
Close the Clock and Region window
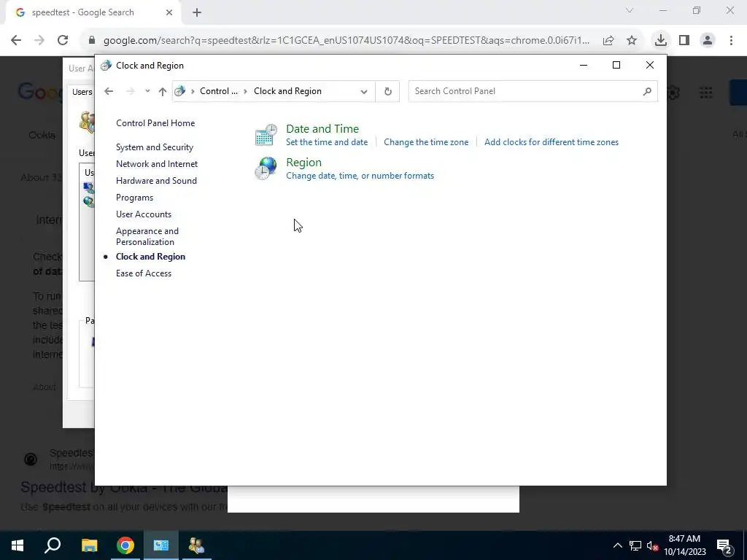pyautogui.click(x=650, y=65)
